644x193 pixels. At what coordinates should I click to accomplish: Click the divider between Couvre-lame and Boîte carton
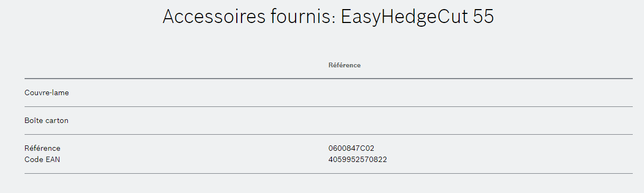[x=328, y=107]
